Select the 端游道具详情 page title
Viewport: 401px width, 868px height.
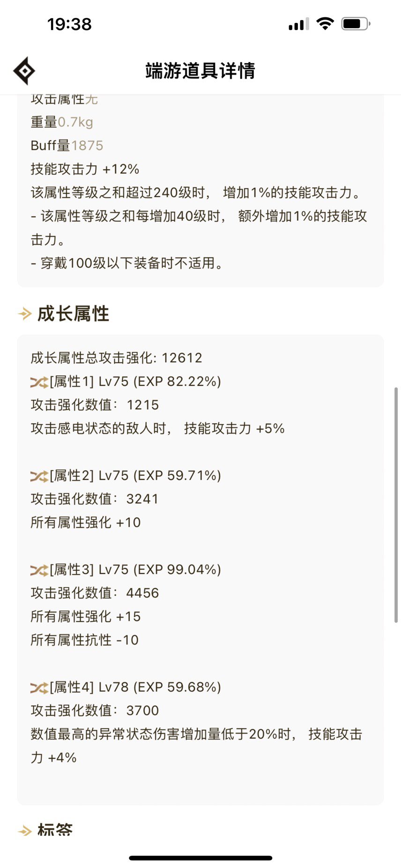point(200,71)
